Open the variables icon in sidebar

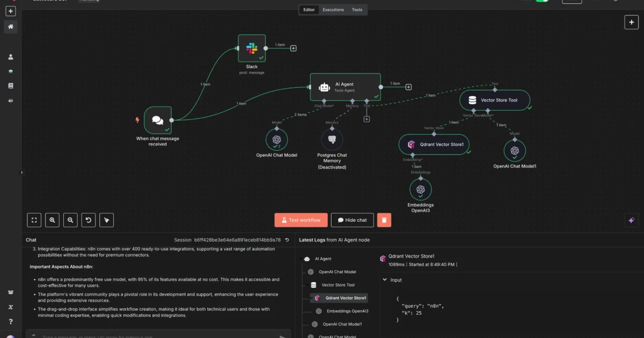[11, 307]
